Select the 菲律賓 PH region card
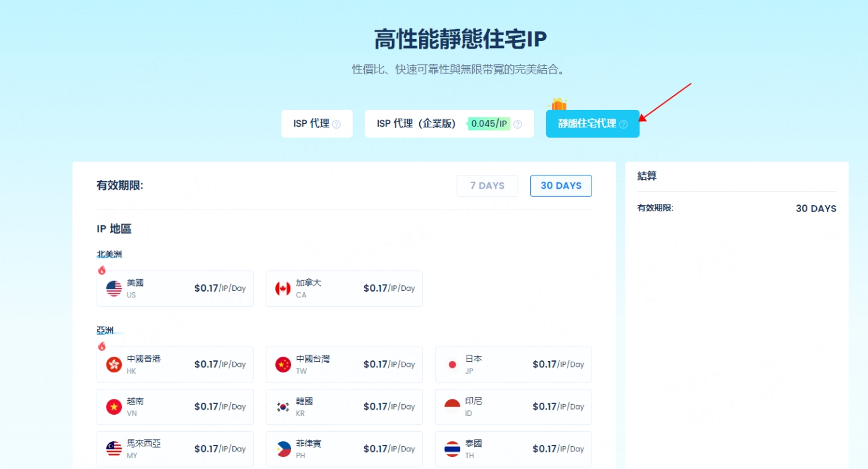This screenshot has height=469, width=868. [x=344, y=449]
